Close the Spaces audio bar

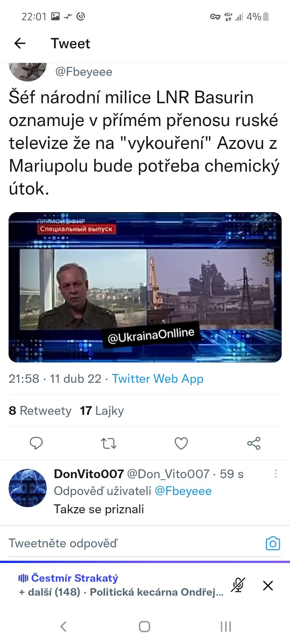(x=268, y=585)
